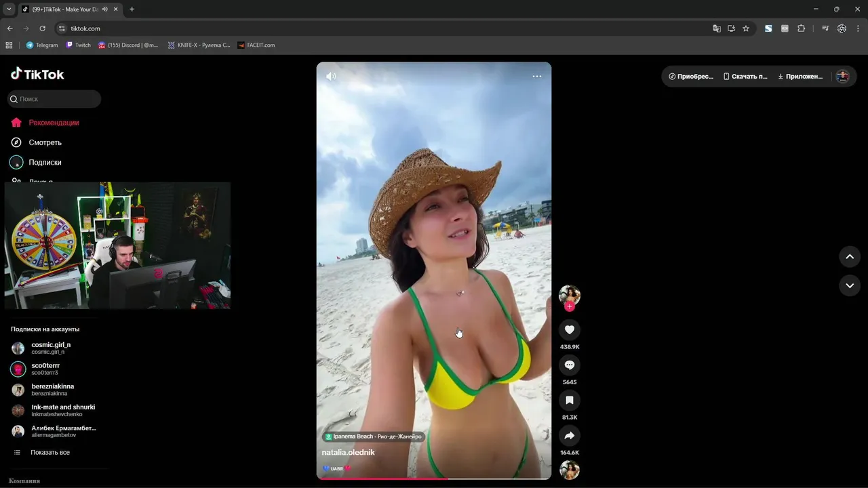Open the Google Translate page icon
The height and width of the screenshot is (488, 868).
coord(717,28)
